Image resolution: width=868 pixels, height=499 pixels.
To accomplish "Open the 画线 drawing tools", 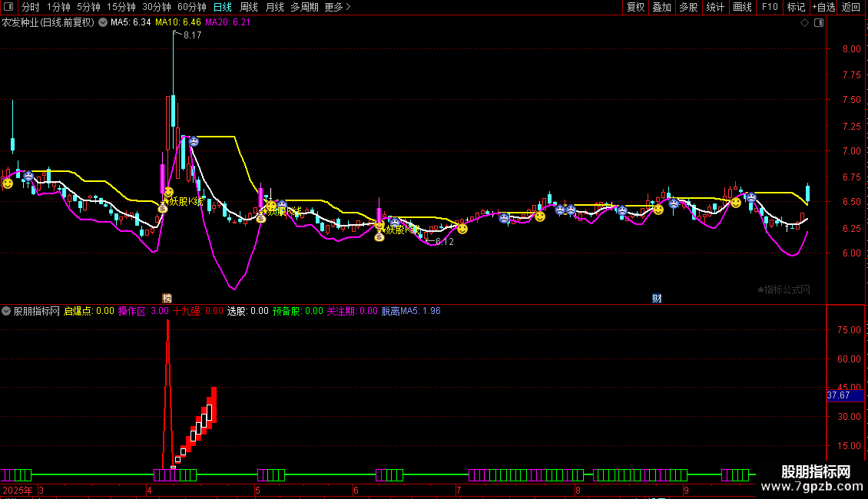I will (x=742, y=7).
